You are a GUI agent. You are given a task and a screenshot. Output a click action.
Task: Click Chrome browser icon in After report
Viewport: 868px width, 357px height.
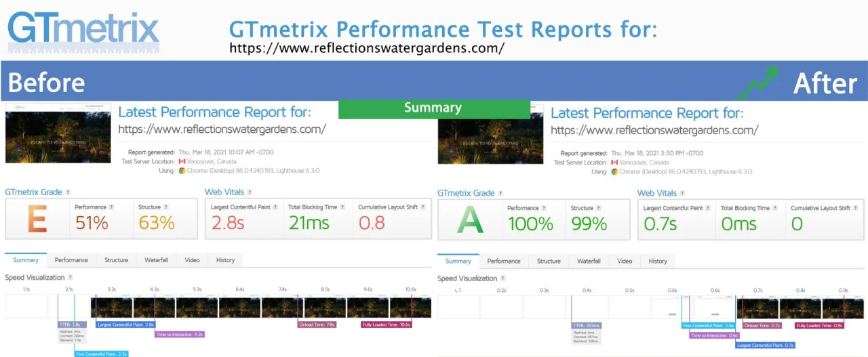point(614,171)
